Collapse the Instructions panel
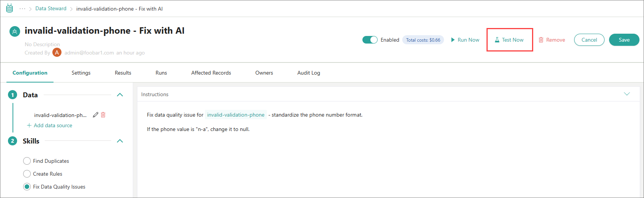The width and height of the screenshot is (644, 198). click(627, 94)
